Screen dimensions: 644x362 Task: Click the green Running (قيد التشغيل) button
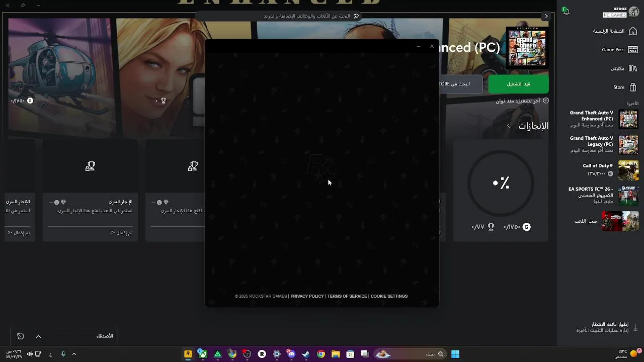(518, 84)
